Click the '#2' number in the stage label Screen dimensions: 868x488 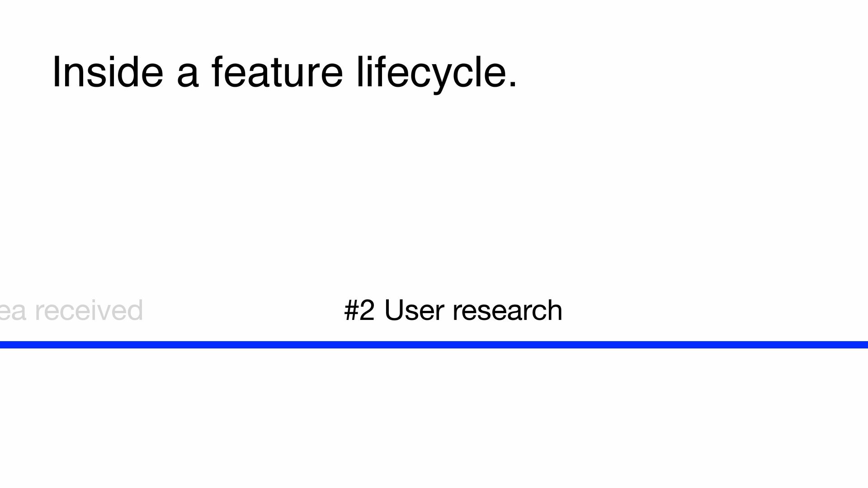[x=359, y=310]
